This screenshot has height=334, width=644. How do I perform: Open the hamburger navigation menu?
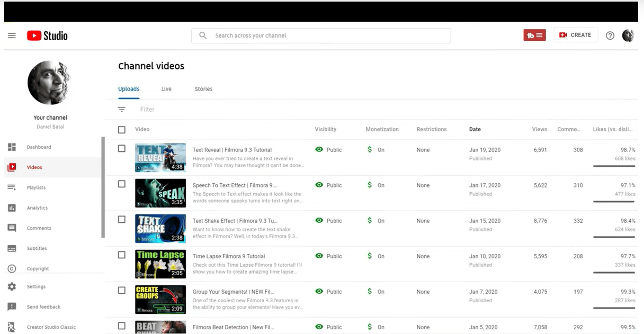(x=12, y=35)
